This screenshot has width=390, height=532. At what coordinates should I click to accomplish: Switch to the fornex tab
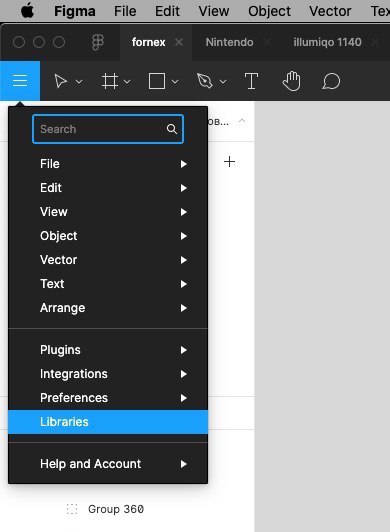(x=148, y=42)
